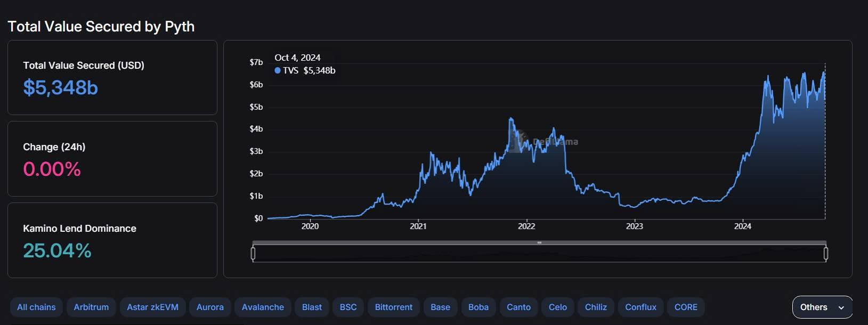Filter by Celo chain
Viewport: 868px width, 325px height.
(x=558, y=307)
